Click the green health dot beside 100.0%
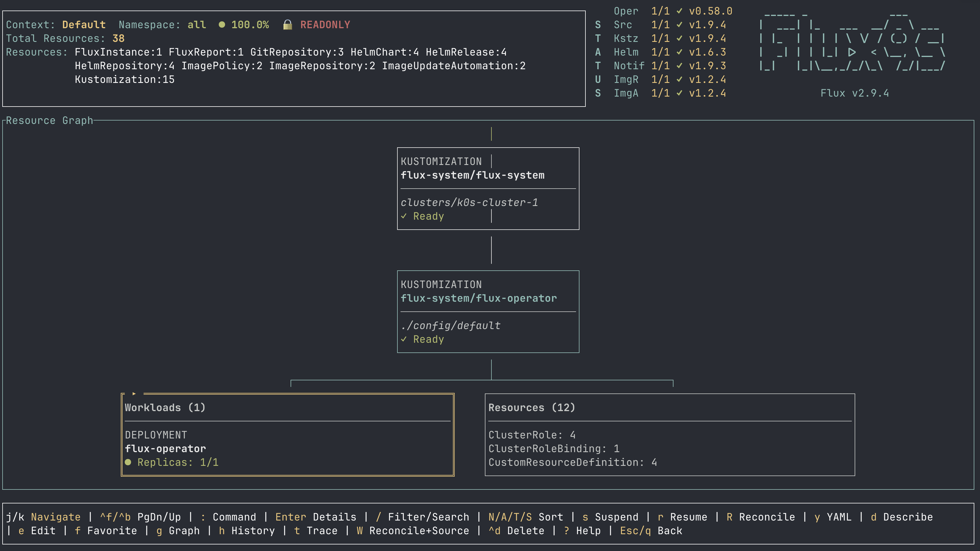This screenshot has width=980, height=551. 222,25
